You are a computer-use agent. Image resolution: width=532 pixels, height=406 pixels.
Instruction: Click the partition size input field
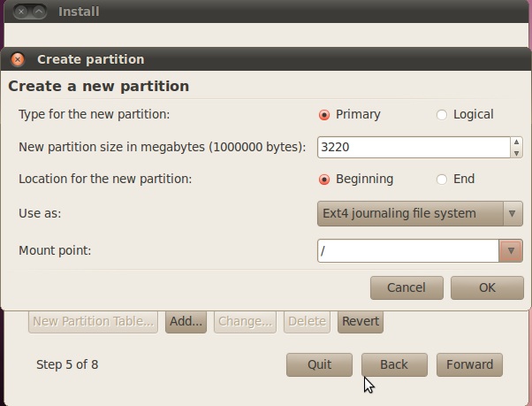click(x=413, y=147)
